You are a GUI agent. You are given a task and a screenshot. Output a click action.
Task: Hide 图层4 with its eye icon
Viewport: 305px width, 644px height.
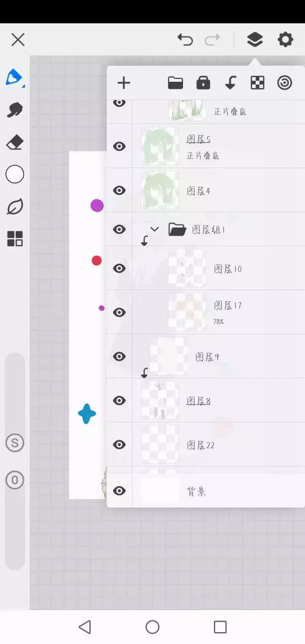click(119, 190)
